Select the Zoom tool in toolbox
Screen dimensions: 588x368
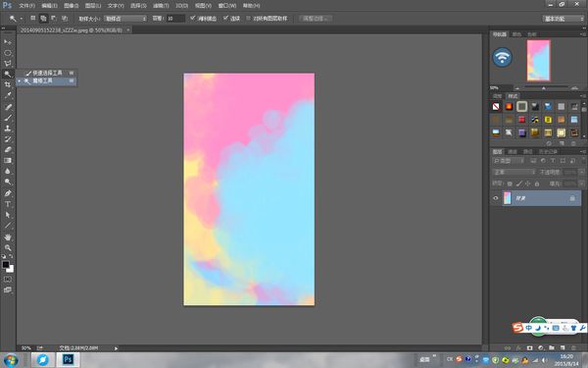(8, 247)
